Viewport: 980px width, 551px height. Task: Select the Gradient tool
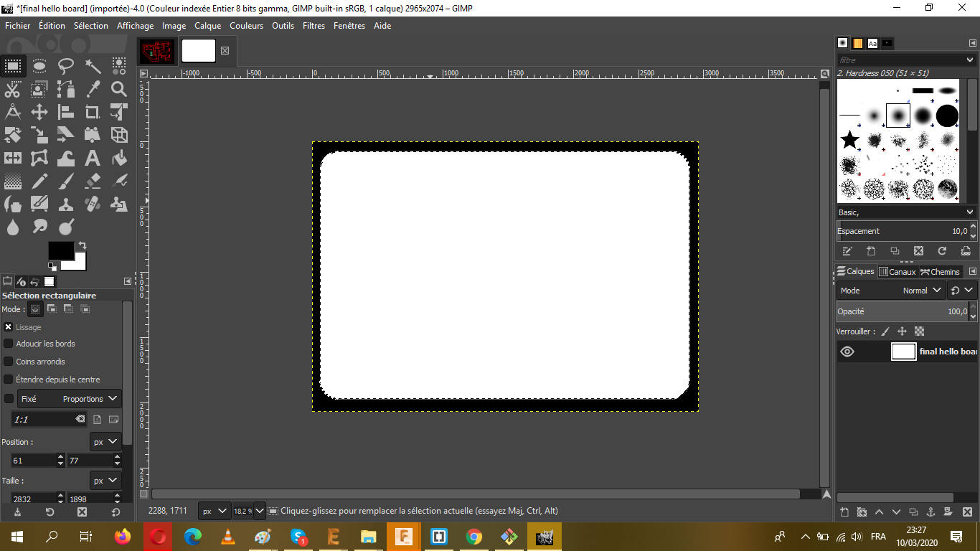[x=13, y=181]
